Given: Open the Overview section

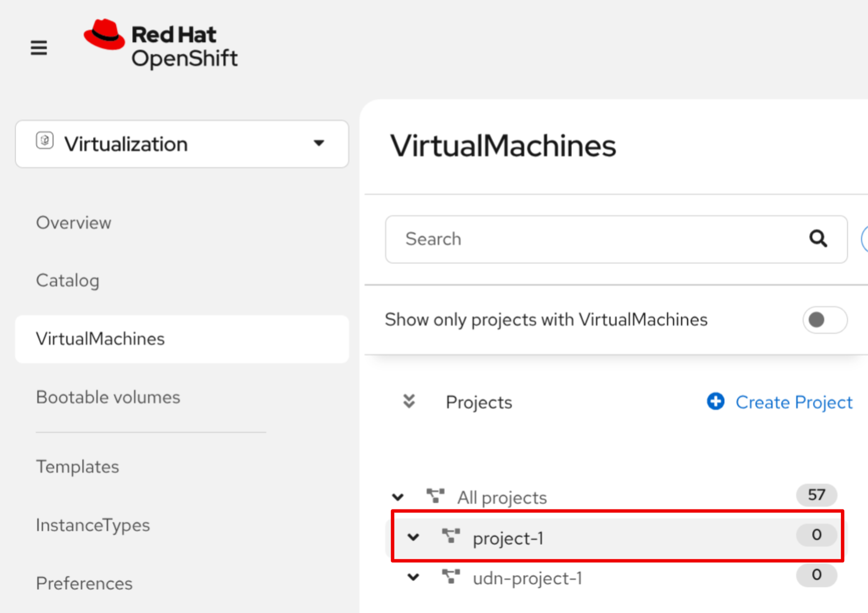Looking at the screenshot, I should [74, 223].
